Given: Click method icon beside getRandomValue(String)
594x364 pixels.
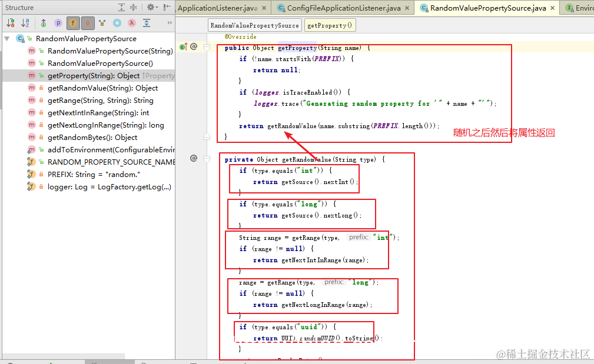Looking at the screenshot, I should [32, 88].
